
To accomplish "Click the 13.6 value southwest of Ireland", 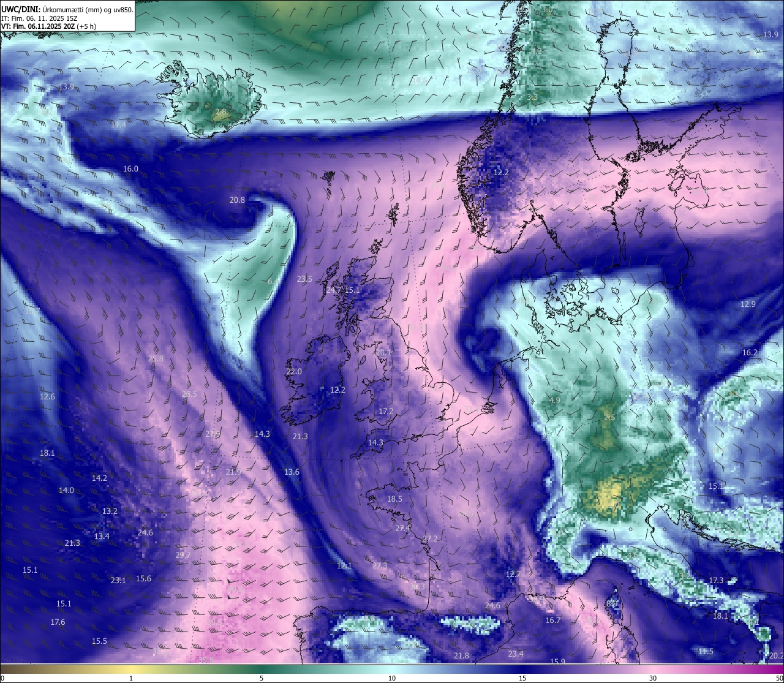I will pos(292,472).
